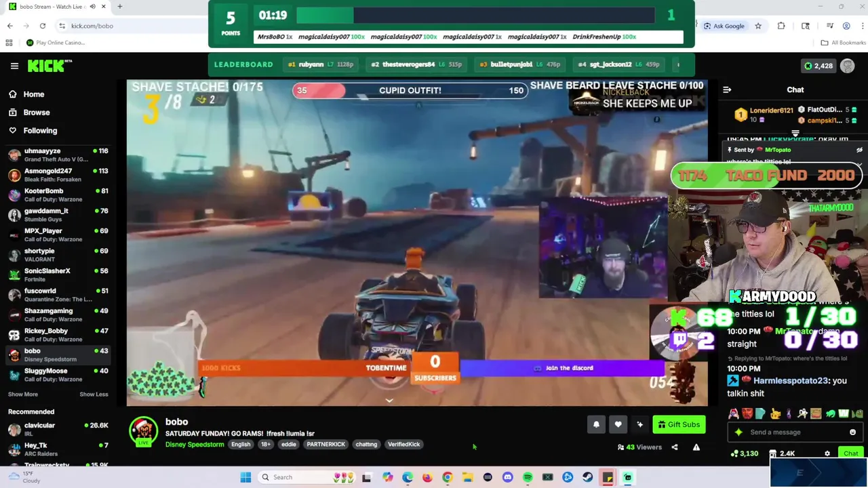This screenshot has height=488, width=868.
Task: Open uhmaayyze channel in the sidebar
Action: (x=58, y=155)
